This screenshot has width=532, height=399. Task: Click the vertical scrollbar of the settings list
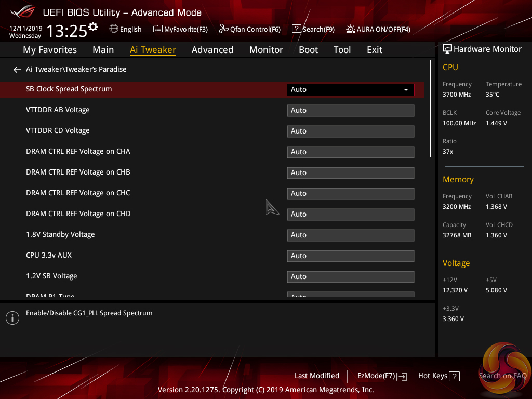point(430,109)
